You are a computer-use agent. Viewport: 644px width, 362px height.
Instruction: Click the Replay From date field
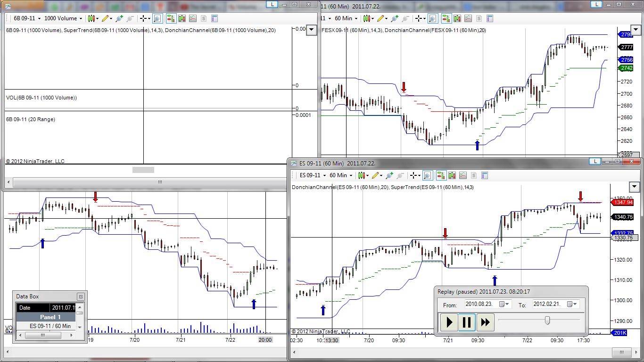(x=487, y=304)
